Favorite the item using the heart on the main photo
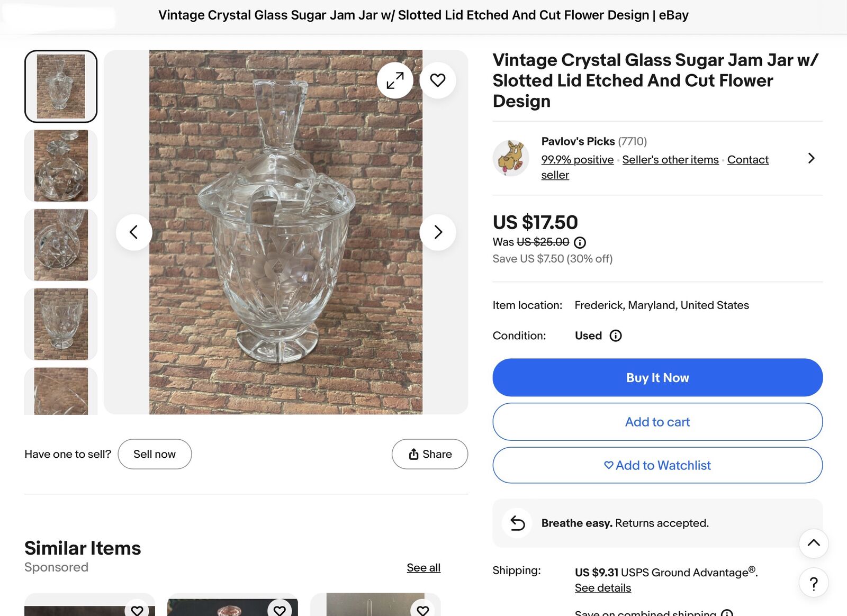 click(438, 80)
